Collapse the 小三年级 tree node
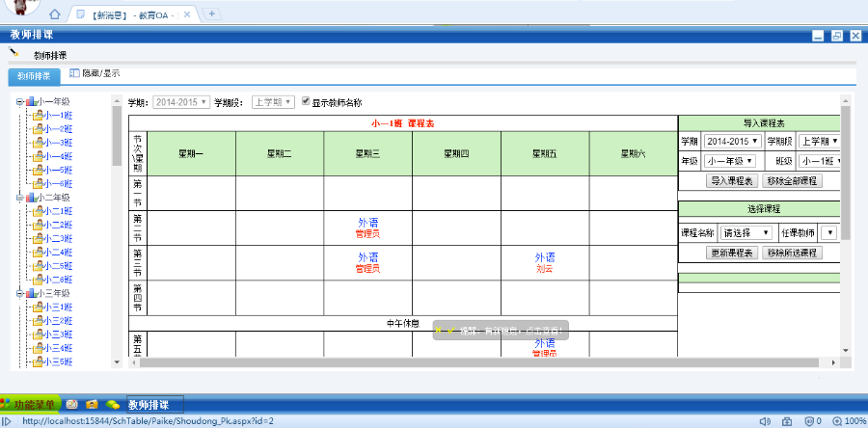Screen dimensions: 868x428 tap(20, 293)
